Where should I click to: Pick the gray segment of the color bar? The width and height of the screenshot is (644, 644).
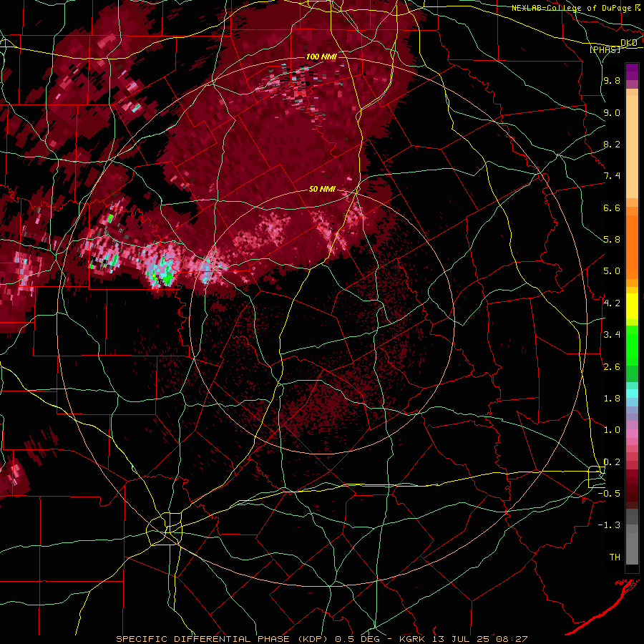tap(632, 537)
